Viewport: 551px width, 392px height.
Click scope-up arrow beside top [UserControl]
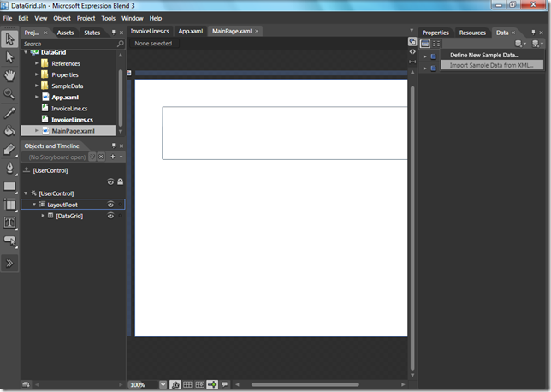[27, 170]
